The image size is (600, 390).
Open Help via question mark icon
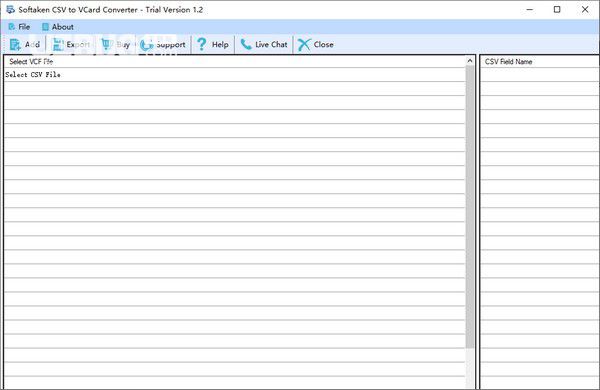202,44
